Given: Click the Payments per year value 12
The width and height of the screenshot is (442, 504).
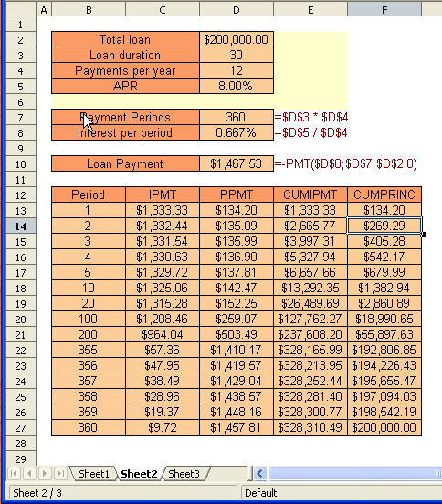Looking at the screenshot, I should (x=237, y=70).
